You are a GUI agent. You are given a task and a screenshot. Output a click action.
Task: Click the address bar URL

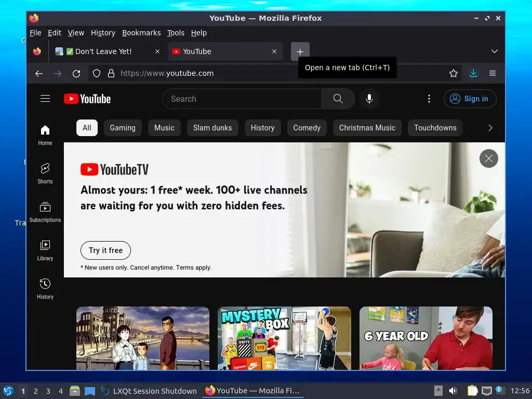pos(167,73)
